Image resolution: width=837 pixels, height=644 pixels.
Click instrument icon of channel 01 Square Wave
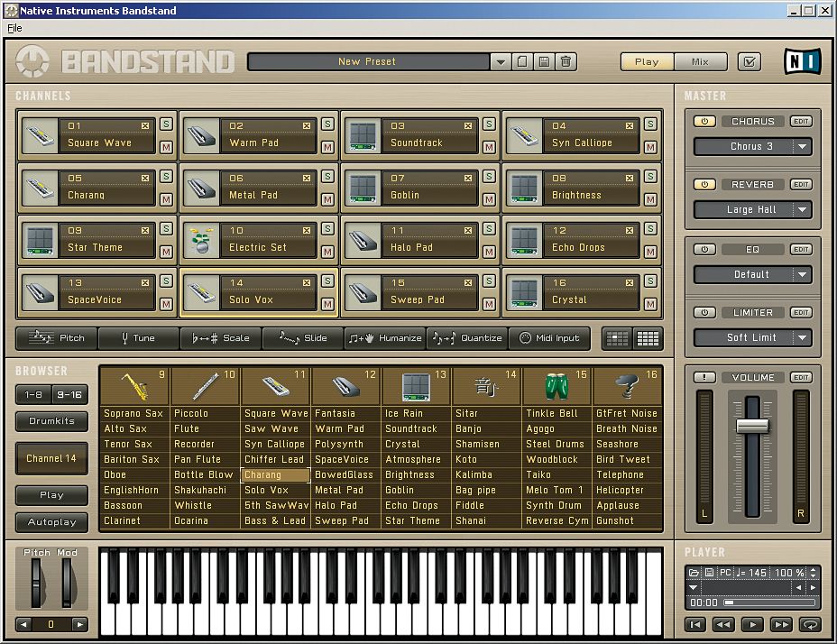(40, 135)
